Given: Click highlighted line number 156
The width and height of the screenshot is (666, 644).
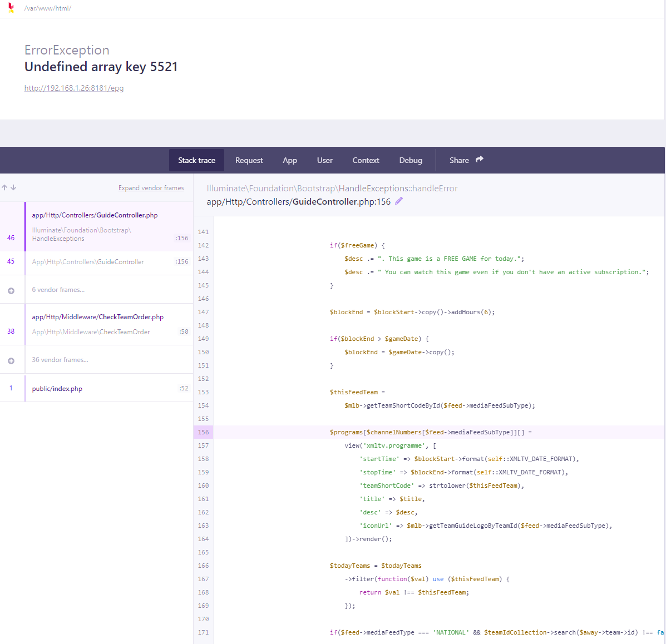Looking at the screenshot, I should pyautogui.click(x=203, y=432).
